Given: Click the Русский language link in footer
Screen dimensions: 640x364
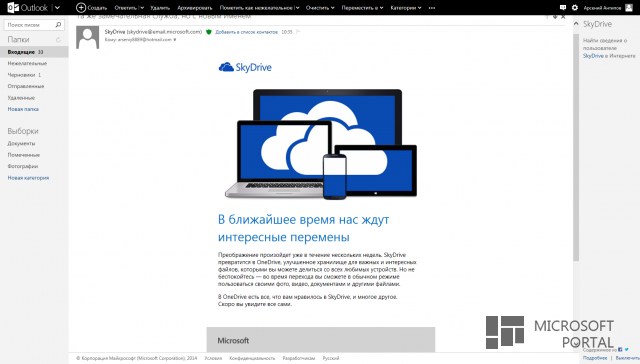Looking at the screenshot, I should coord(331,358).
